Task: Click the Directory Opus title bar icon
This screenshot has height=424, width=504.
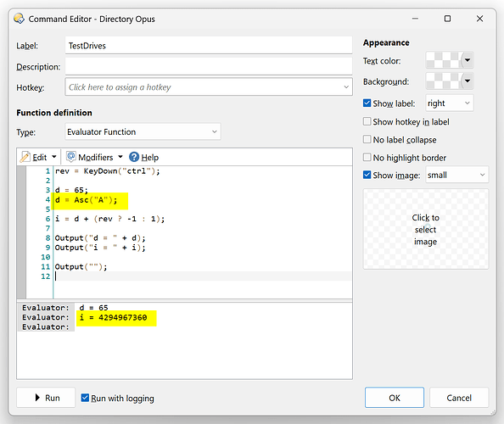Action: (x=19, y=19)
